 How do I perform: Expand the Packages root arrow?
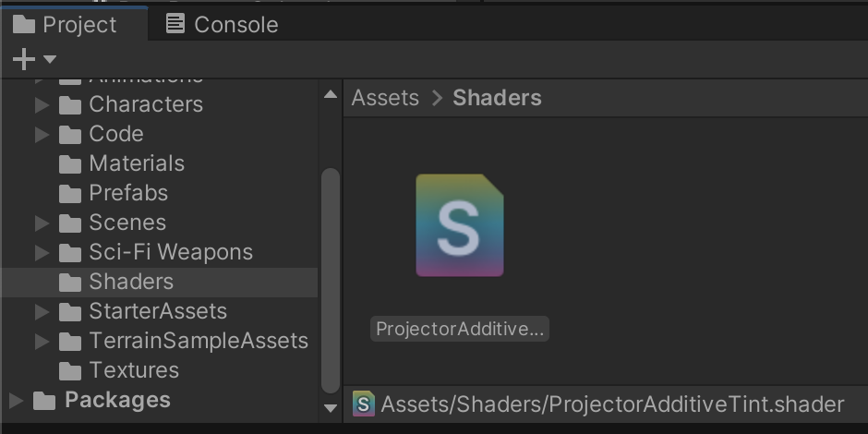point(16,401)
